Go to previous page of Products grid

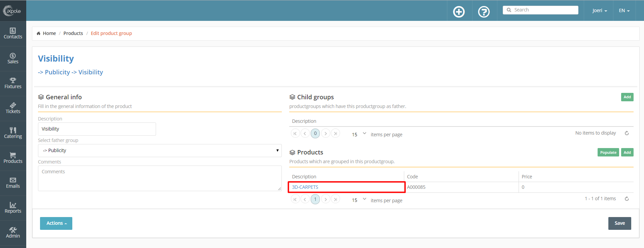coord(305,199)
